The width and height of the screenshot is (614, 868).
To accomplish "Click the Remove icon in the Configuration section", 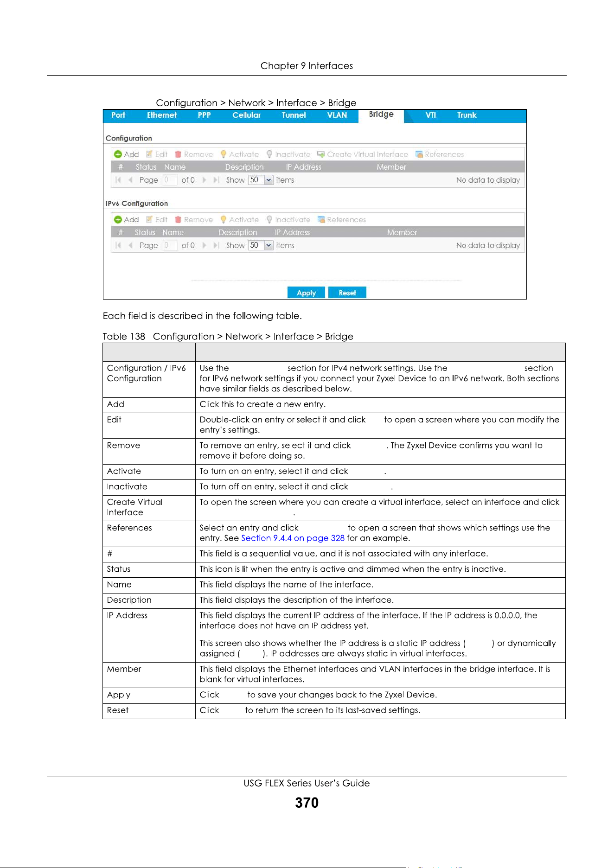I will (x=178, y=154).
